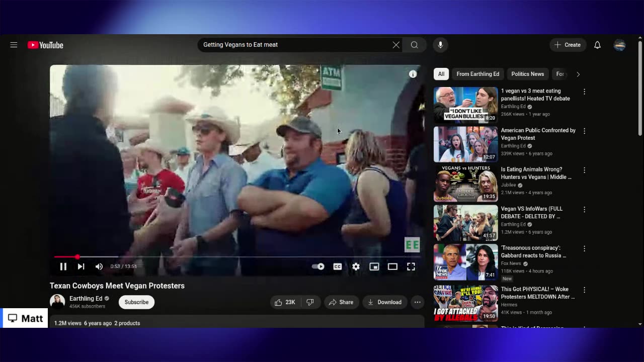Run search with the magnifier button
This screenshot has width=644, height=362.
[x=414, y=45]
